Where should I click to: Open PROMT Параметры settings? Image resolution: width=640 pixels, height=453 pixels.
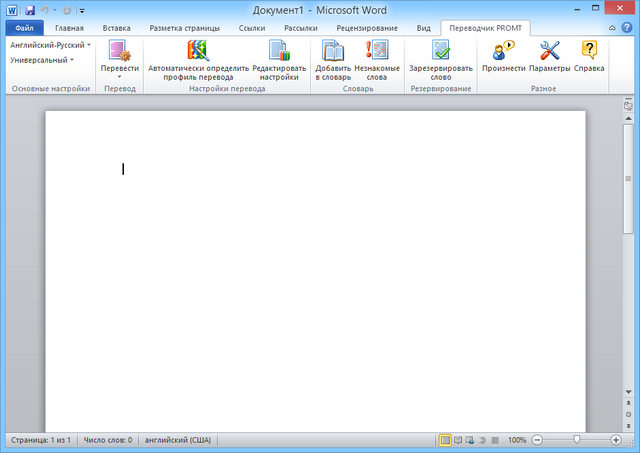[x=549, y=52]
